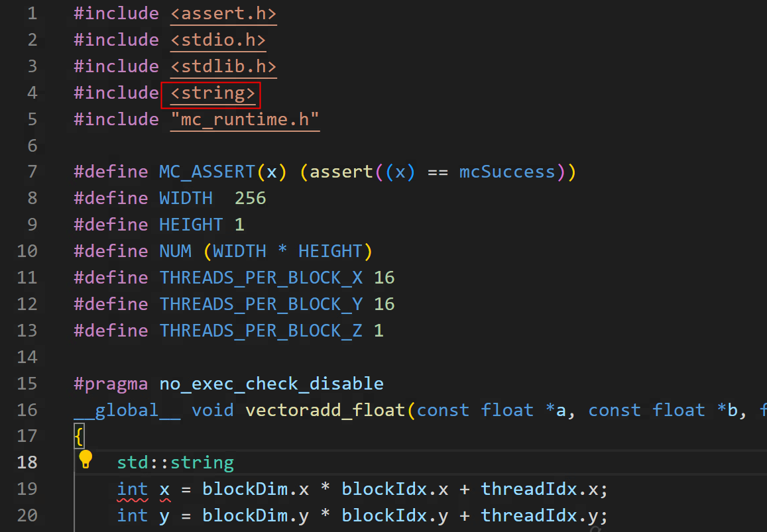The width and height of the screenshot is (767, 532).
Task: Click the no_exec_check_disable pragma text
Action: 271,384
